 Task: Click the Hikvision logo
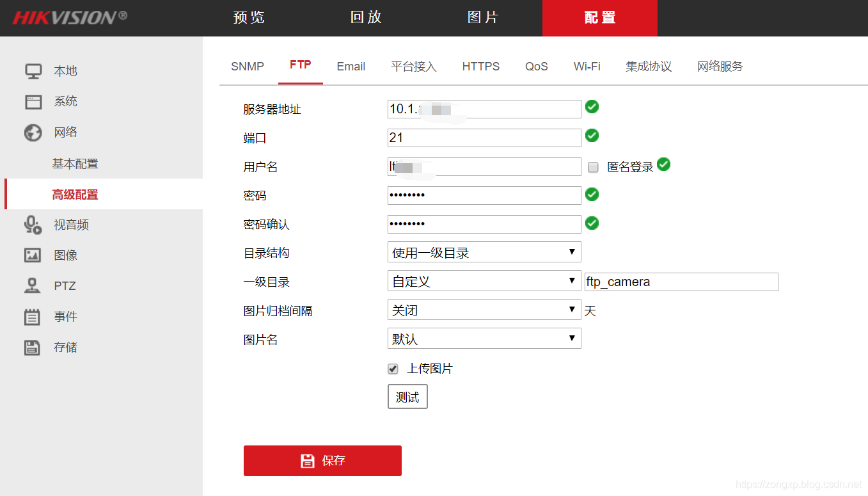(70, 17)
